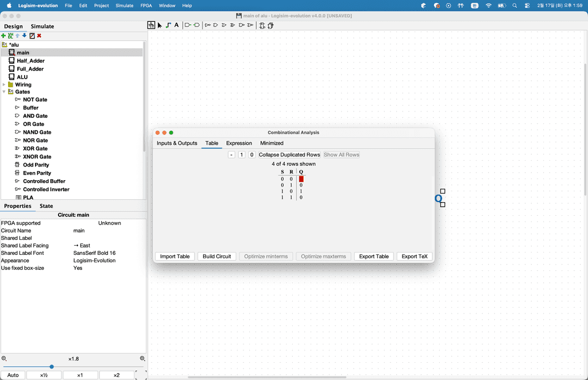Switch to the Minimized tab
This screenshot has height=380, width=588.
click(272, 143)
